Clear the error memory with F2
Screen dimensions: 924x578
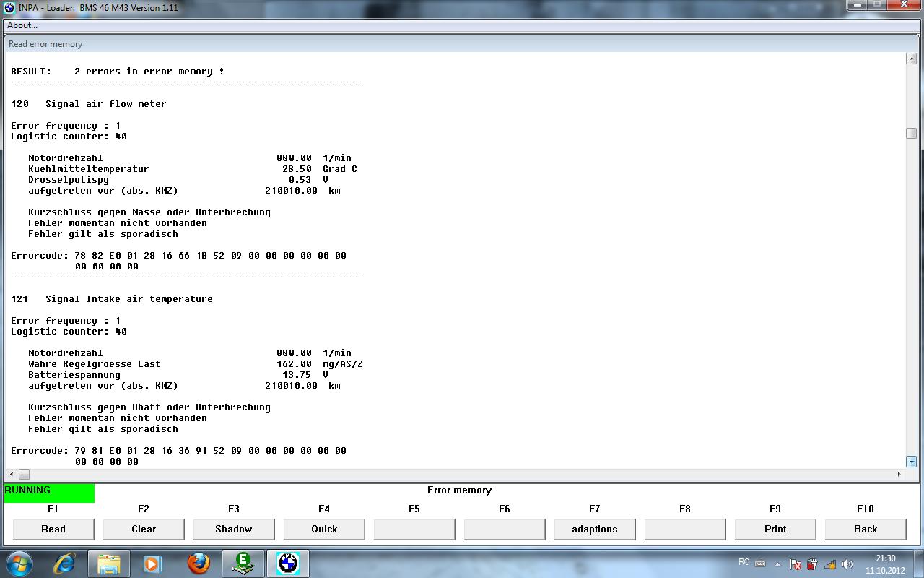(x=144, y=529)
